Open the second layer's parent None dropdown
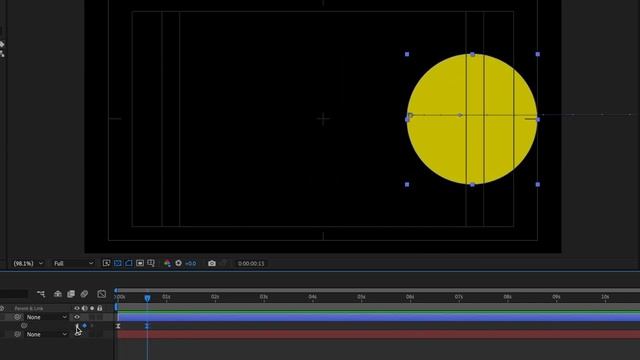The image size is (640, 360). tap(46, 334)
